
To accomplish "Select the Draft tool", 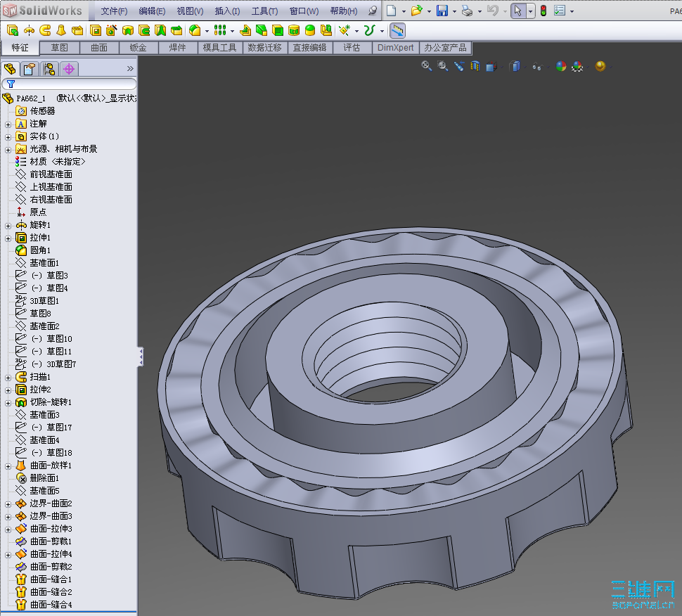I will (262, 30).
